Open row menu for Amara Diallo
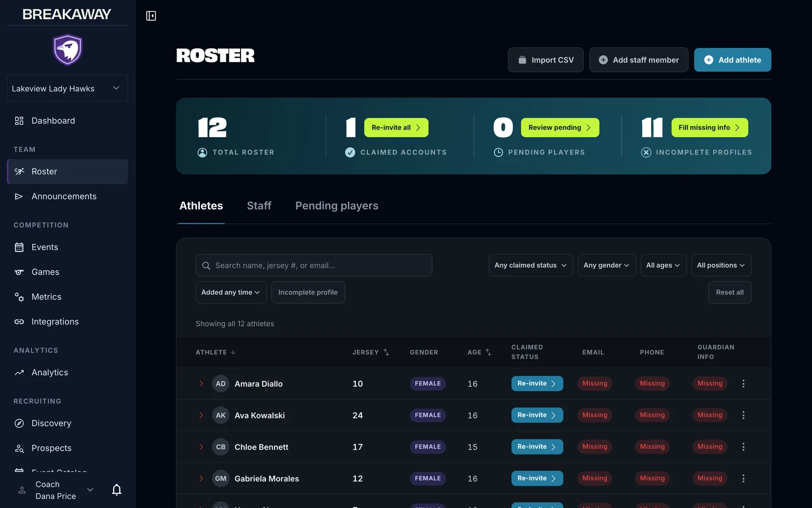Viewport: 812px width, 508px height. (x=743, y=384)
